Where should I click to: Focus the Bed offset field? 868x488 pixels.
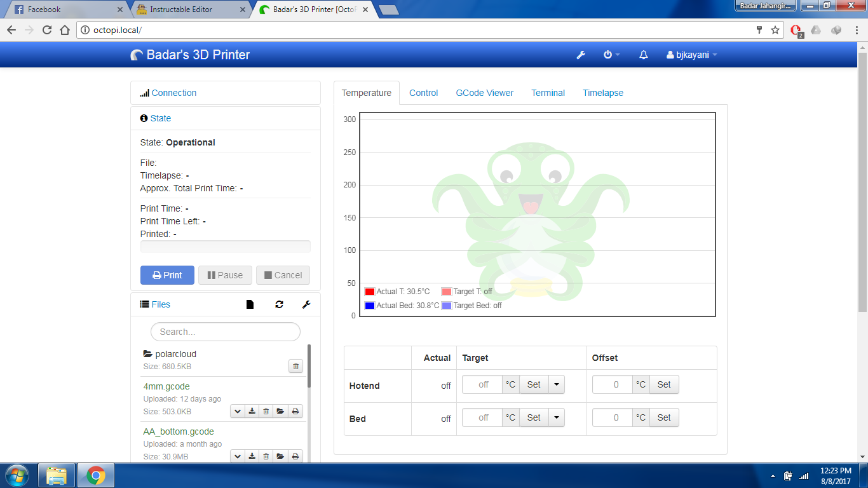pos(613,417)
